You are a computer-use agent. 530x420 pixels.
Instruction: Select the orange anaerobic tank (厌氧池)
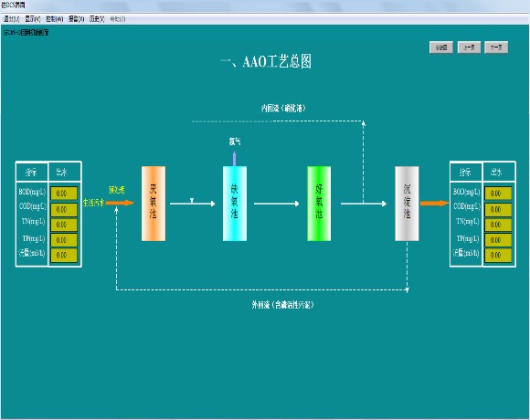[154, 204]
